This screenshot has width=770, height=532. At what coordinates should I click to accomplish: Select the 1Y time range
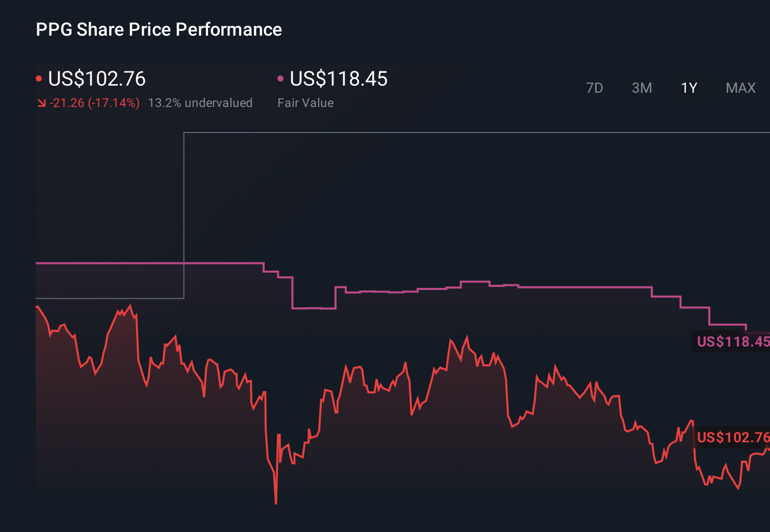click(688, 88)
